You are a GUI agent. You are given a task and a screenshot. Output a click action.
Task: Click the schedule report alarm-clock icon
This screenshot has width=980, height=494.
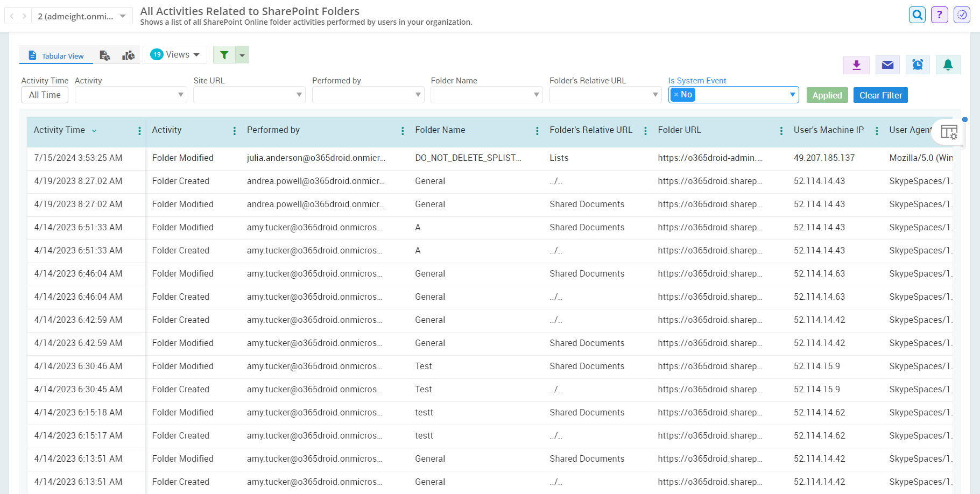(918, 65)
